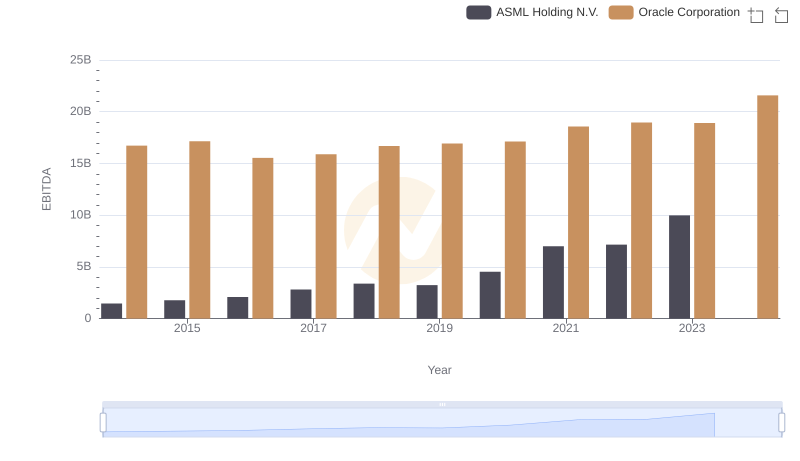
Task: Click the 2015 Oracle orange bar
Action: click(x=199, y=230)
